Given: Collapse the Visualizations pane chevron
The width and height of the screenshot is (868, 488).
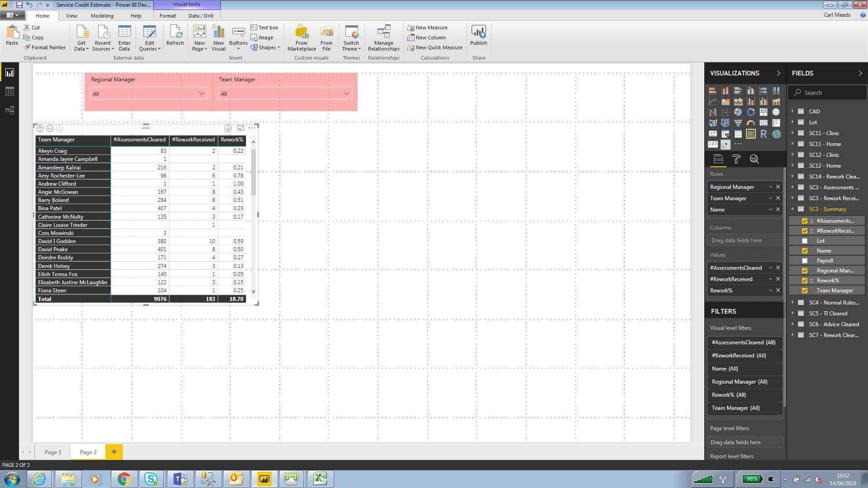Looking at the screenshot, I should [x=778, y=73].
